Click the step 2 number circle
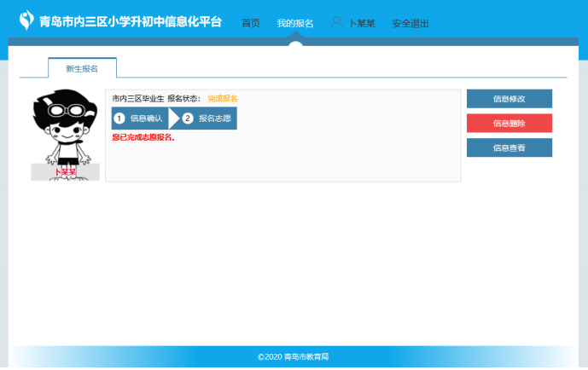 [x=188, y=119]
